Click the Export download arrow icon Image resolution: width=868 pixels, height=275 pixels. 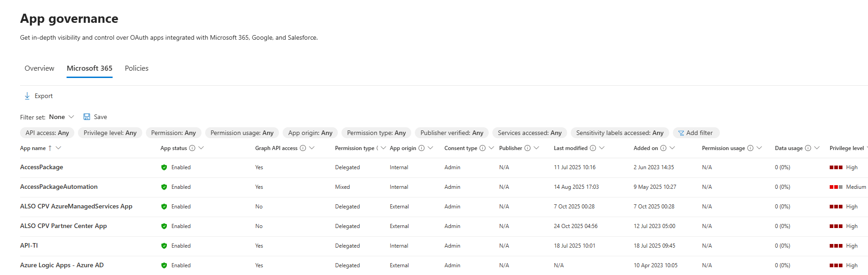tap(27, 96)
